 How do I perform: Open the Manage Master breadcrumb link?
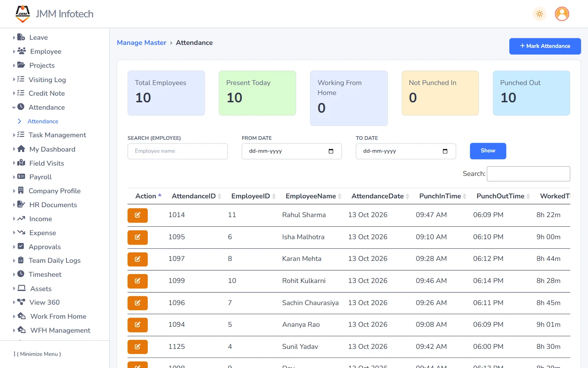click(141, 43)
